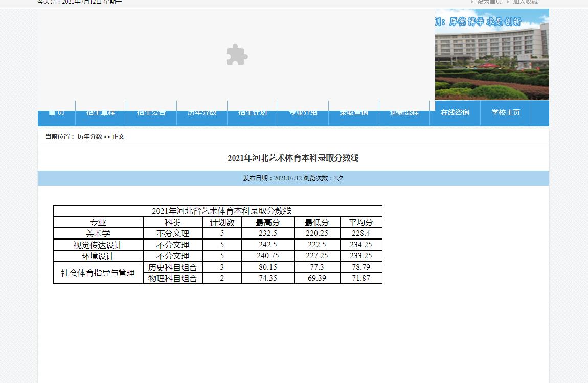Image resolution: width=588 pixels, height=383 pixels.
Task: Select the 社会体育指导与管理 major cell
Action: click(x=98, y=273)
